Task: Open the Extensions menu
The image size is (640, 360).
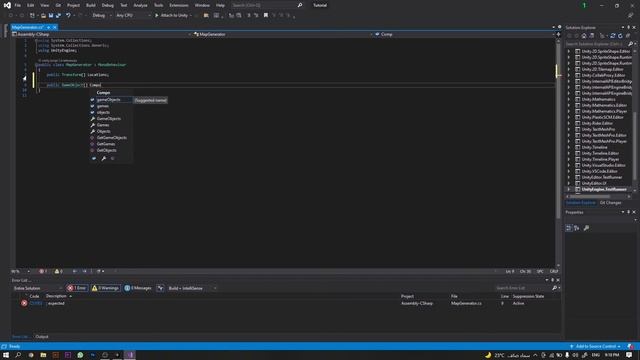Action: (179, 5)
